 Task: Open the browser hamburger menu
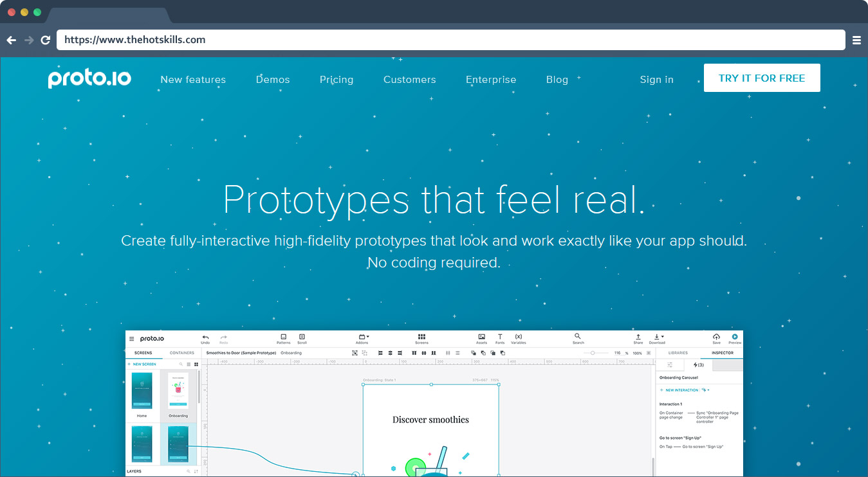(x=856, y=40)
